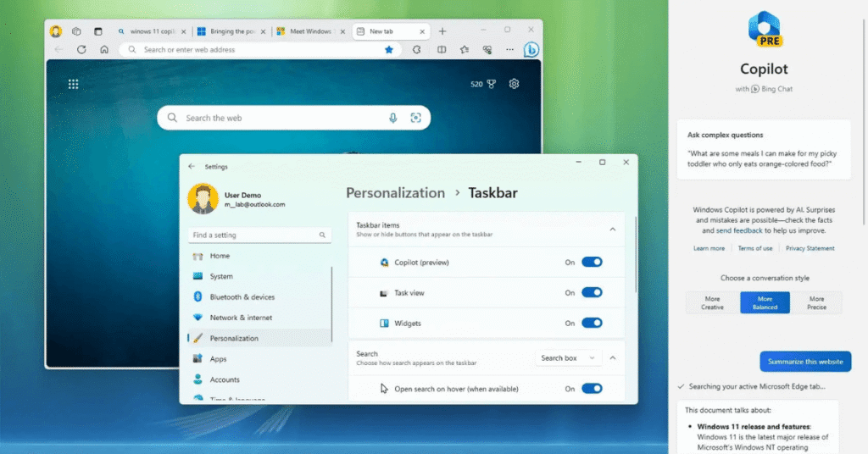Open the Search box dropdown
Image resolution: width=868 pixels, height=454 pixels.
pos(567,358)
